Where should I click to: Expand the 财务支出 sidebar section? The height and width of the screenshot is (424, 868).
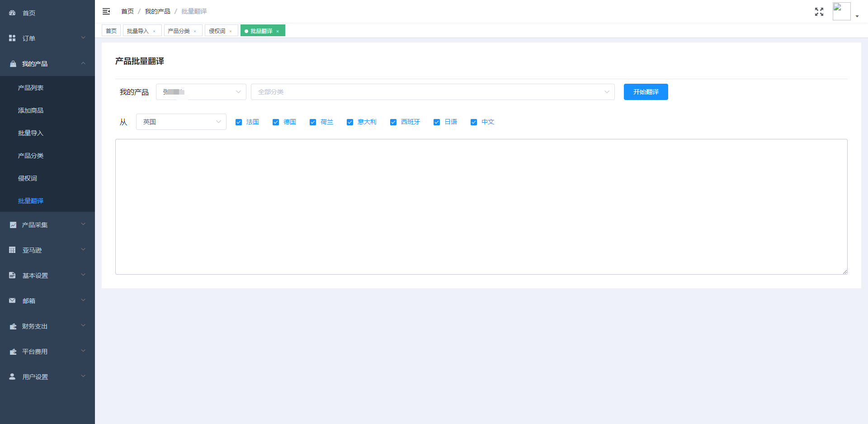(47, 326)
